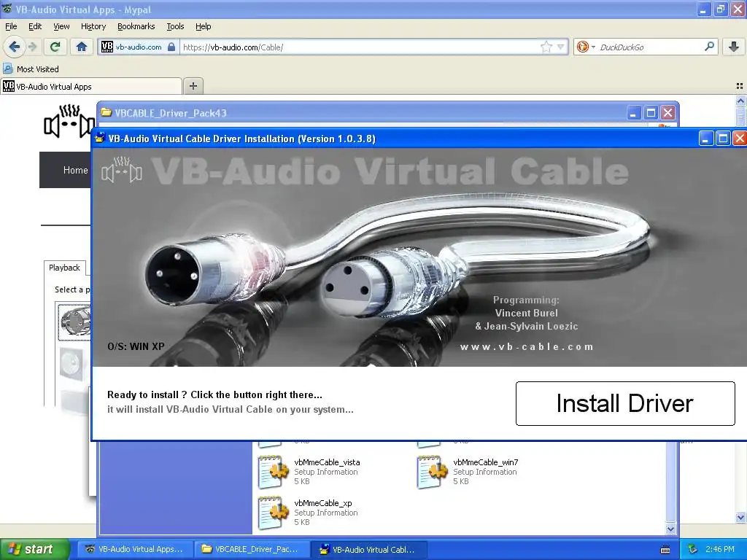
Task: Select vbMmeCable_win7 setup file
Action: pos(468,472)
